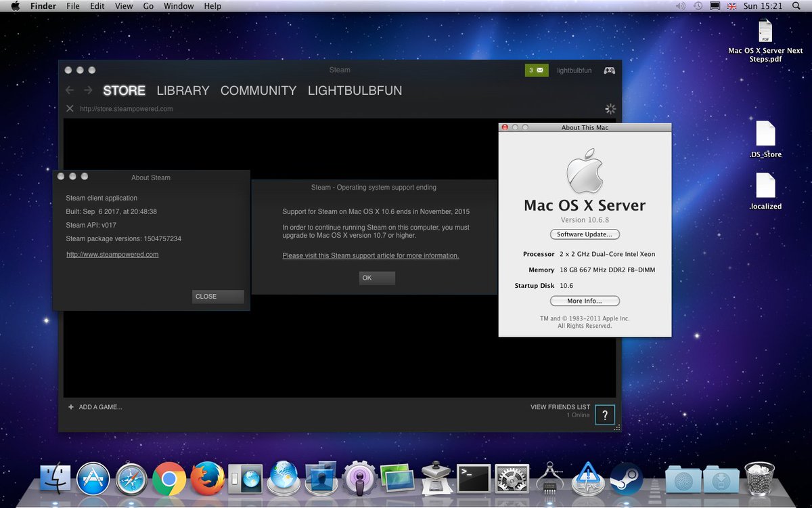
Task: Open the Finder Window menu
Action: coord(179,6)
